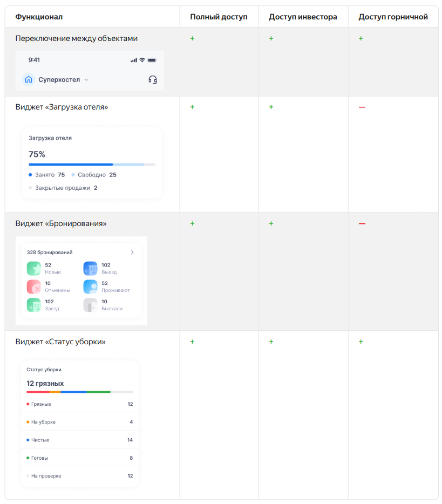Screen dimensions: 442x504
Task: Click the red minus for Загрузка отеля maid access
Action: (x=362, y=107)
